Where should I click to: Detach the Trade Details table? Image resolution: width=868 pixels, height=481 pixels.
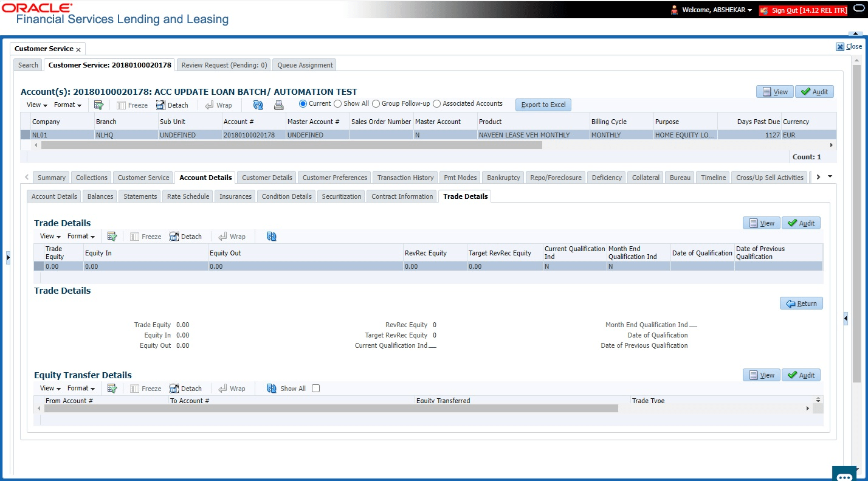tap(185, 237)
